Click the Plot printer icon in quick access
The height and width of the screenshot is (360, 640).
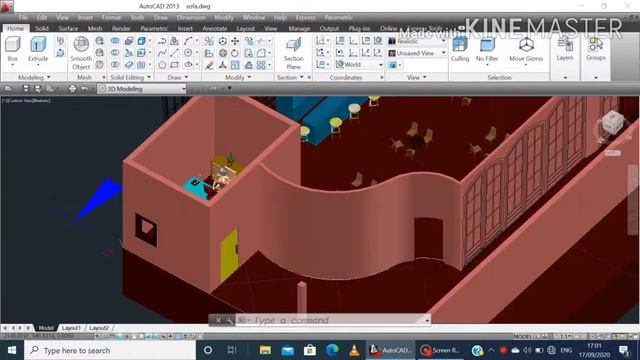[x=72, y=89]
